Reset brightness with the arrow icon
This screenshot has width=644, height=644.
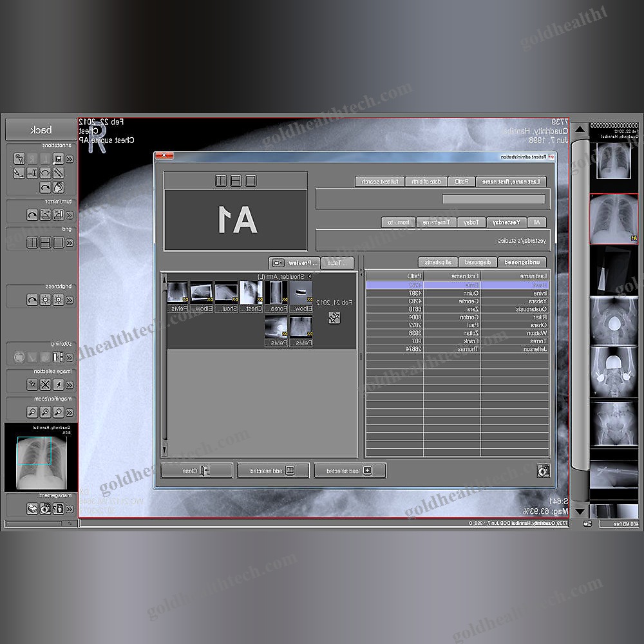[x=32, y=300]
